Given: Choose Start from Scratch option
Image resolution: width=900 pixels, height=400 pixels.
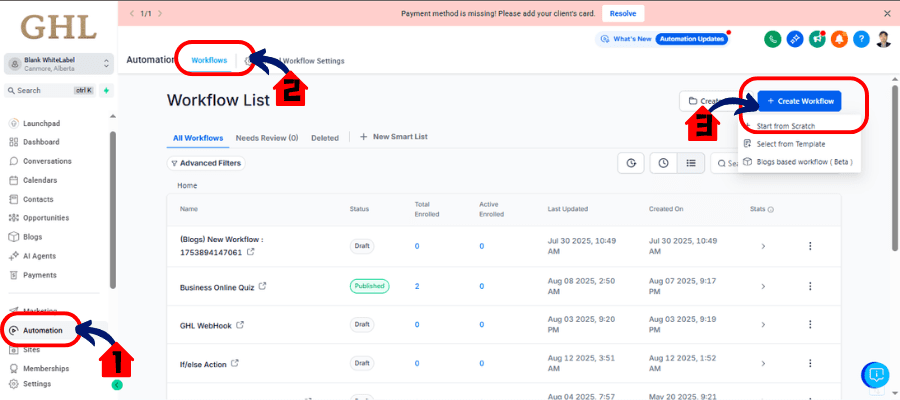Looking at the screenshot, I should [x=785, y=126].
